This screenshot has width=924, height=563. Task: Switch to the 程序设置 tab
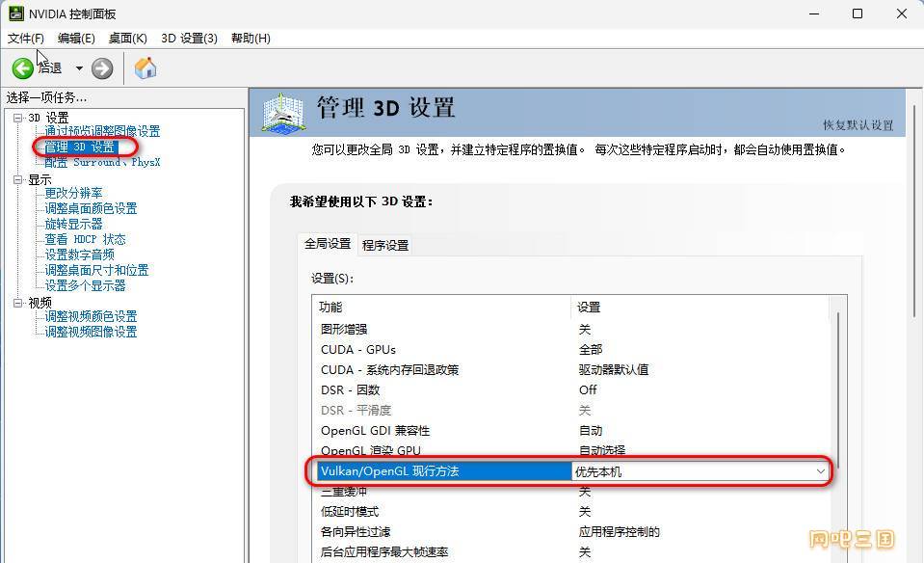pos(385,245)
